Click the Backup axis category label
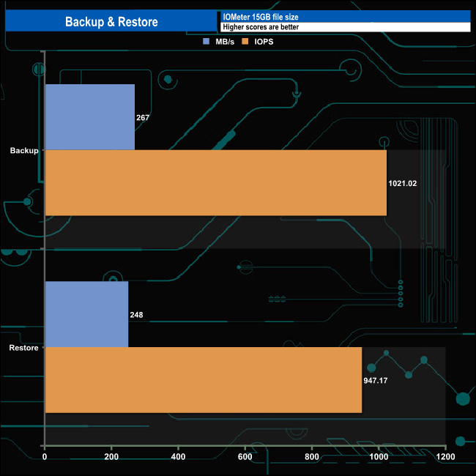476x476 pixels. pyautogui.click(x=24, y=151)
